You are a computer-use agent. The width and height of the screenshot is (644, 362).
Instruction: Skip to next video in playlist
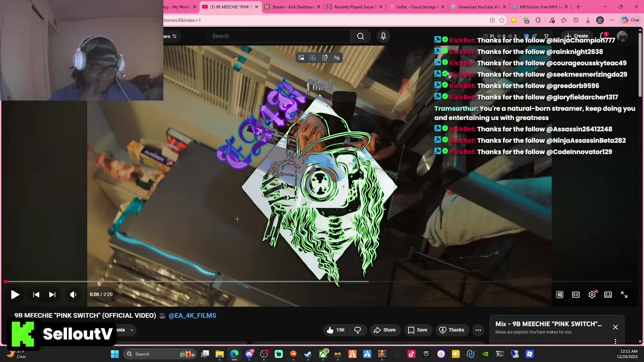[52, 295]
